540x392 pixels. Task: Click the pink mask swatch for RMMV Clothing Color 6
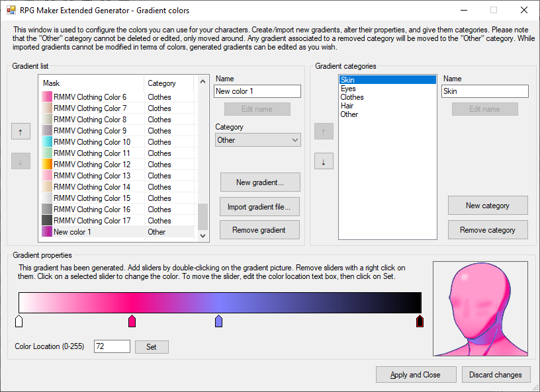tap(46, 96)
